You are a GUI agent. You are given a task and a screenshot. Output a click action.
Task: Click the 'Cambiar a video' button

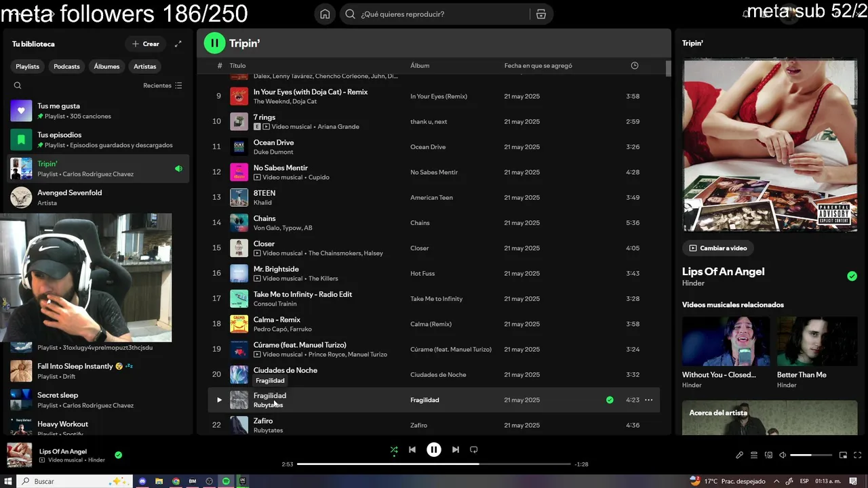point(717,248)
